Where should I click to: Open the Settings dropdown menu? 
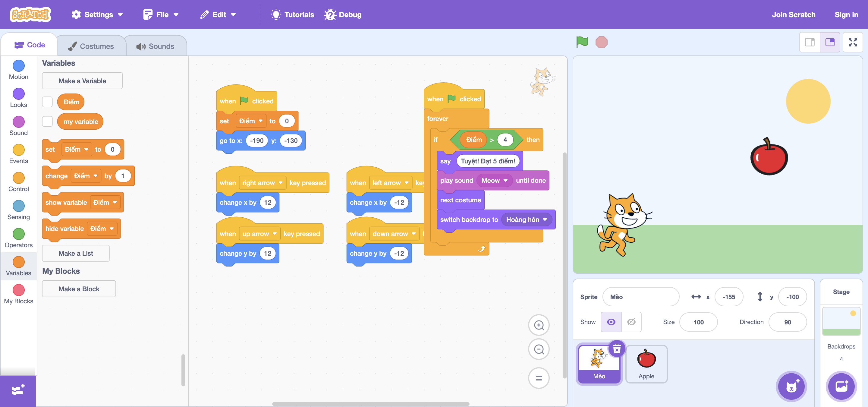(x=97, y=14)
